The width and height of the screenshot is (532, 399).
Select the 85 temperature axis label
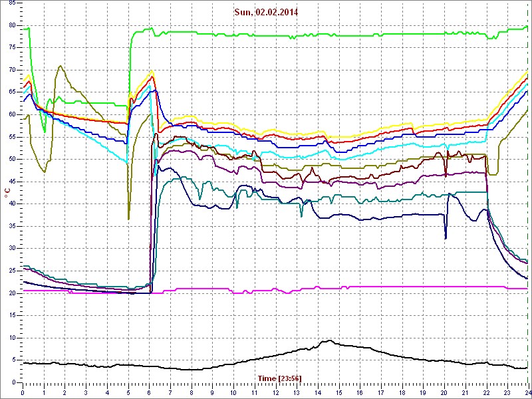click(11, 3)
